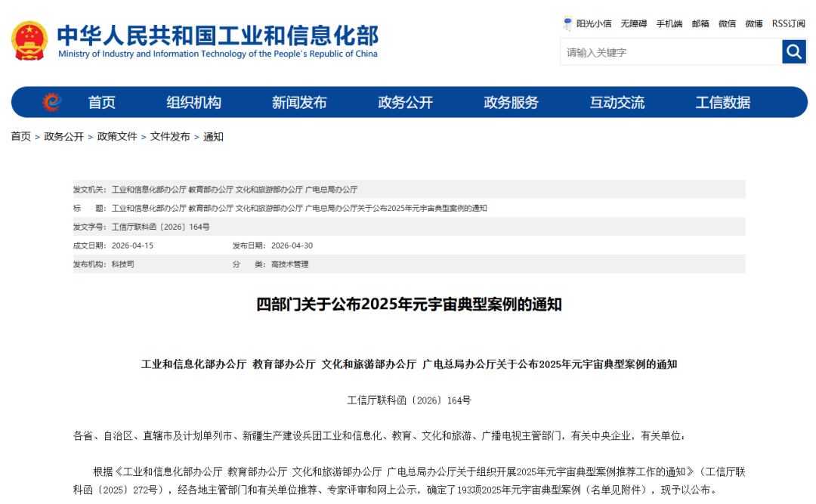Go to 通知 in the breadcrumb
816x504 pixels.
tap(213, 137)
